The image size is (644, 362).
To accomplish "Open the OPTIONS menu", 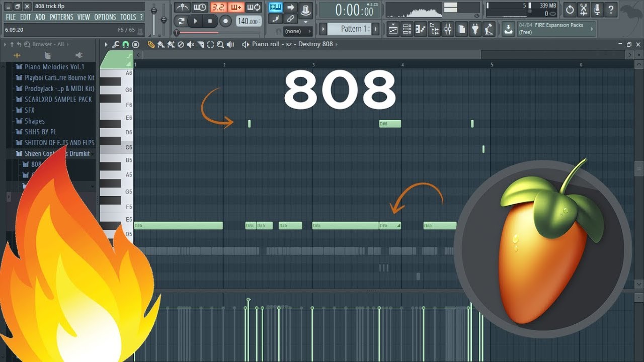I will 105,17.
